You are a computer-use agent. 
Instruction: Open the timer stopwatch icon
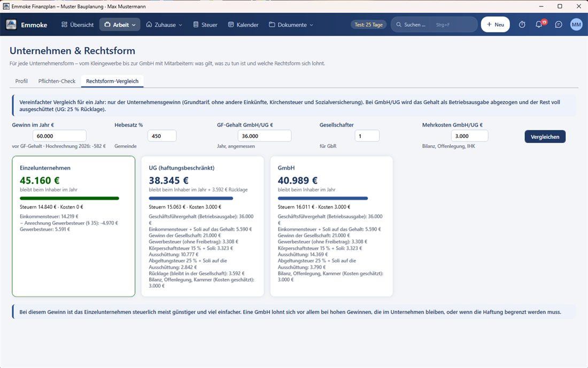pos(522,25)
